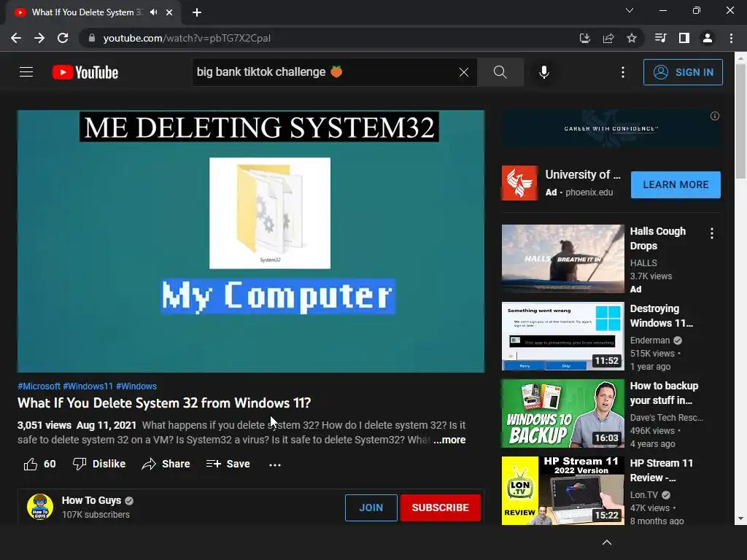This screenshot has height=560, width=747.
Task: Click the video player to pause
Action: tap(251, 241)
